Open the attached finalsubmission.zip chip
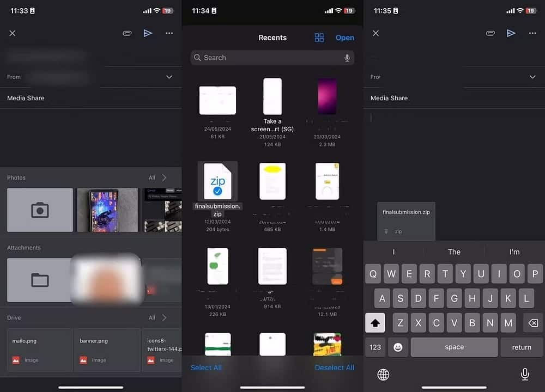 406,221
